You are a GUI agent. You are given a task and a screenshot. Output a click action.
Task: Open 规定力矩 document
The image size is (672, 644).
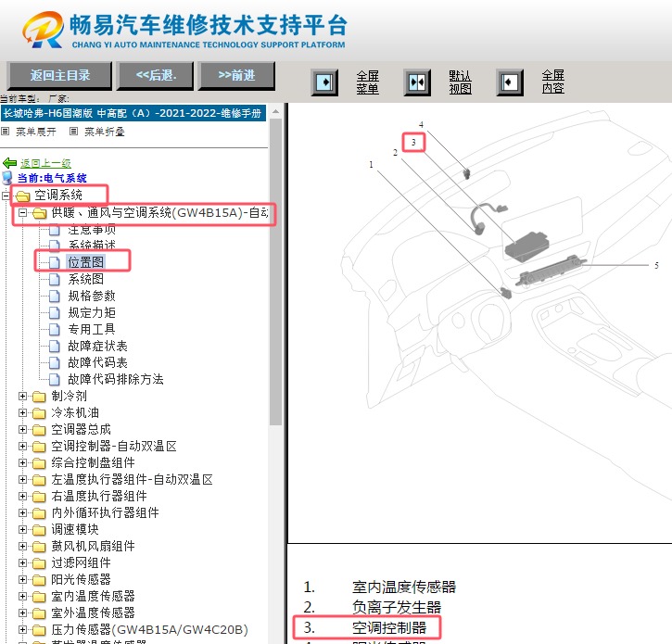tap(92, 313)
